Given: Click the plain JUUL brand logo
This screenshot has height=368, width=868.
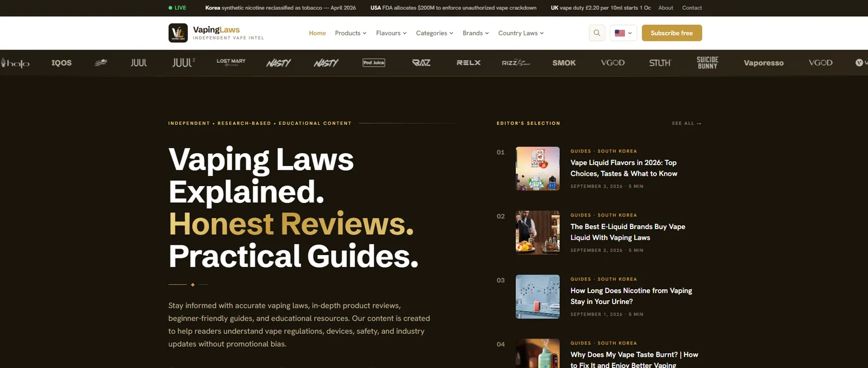Looking at the screenshot, I should 139,63.
